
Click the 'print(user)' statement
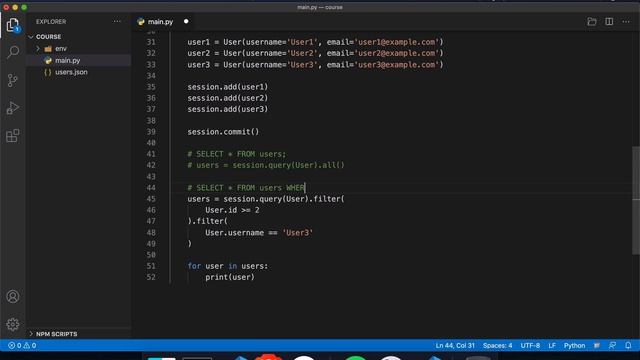click(230, 277)
